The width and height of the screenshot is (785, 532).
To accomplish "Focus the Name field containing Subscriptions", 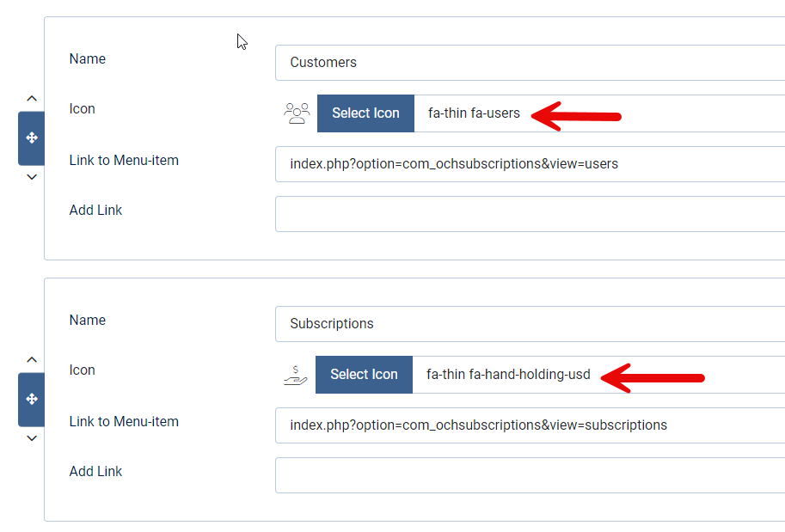I will point(529,324).
